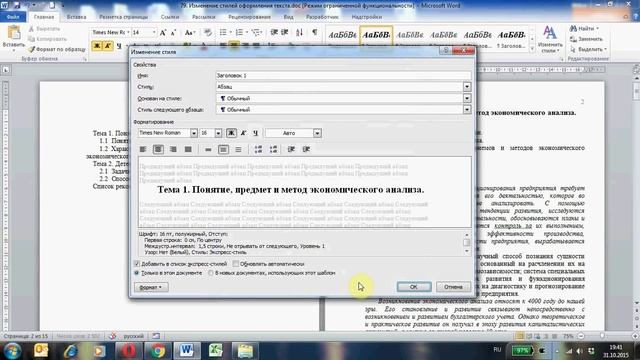Toggle bold in the style dialog formatting row
The image size is (640, 360).
(231, 133)
